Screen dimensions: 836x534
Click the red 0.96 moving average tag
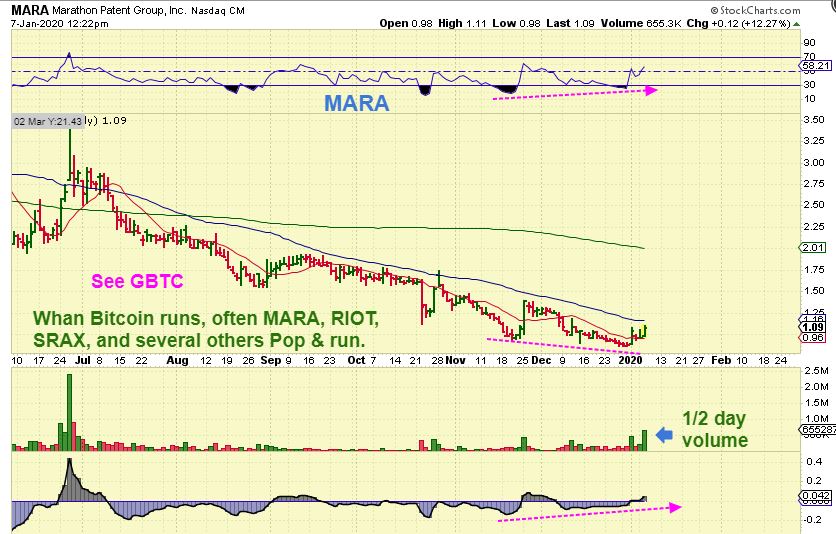pos(813,337)
